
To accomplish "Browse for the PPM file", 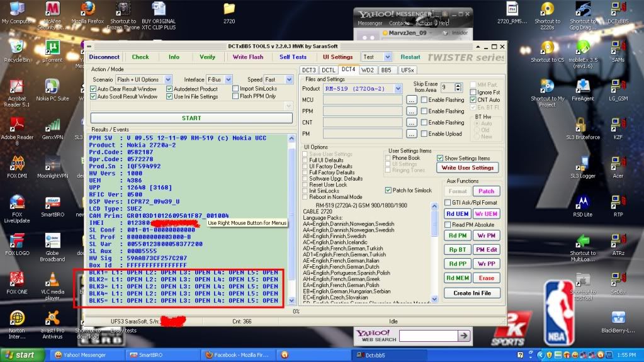I will coord(412,111).
